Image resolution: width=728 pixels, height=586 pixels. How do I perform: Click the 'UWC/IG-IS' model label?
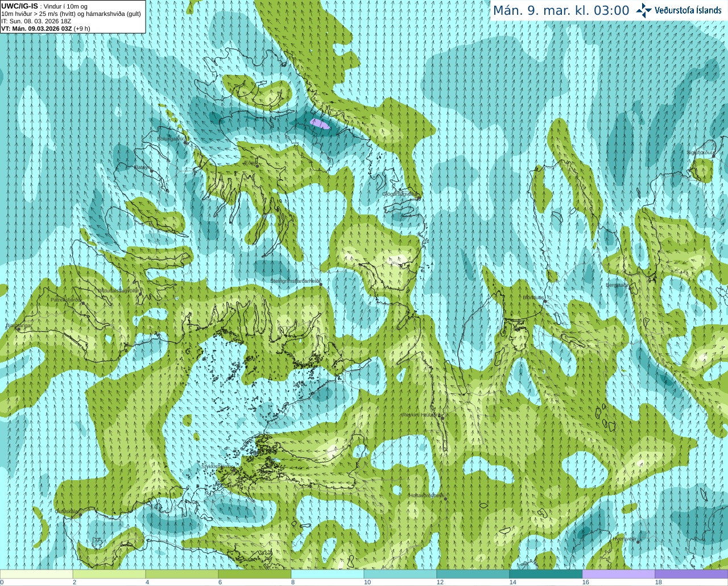click(x=19, y=6)
